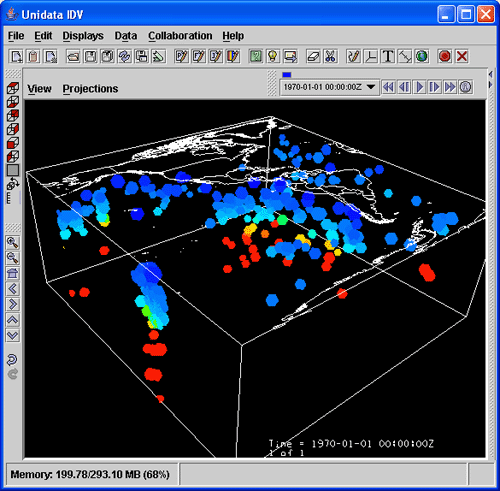Click the red record circle icon
The height and width of the screenshot is (491, 500).
(445, 56)
